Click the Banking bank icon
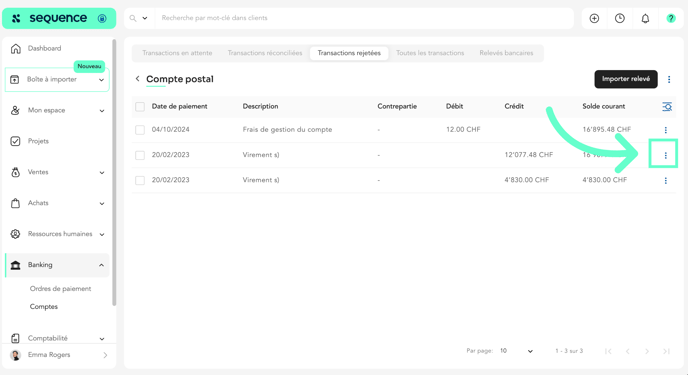 15,265
